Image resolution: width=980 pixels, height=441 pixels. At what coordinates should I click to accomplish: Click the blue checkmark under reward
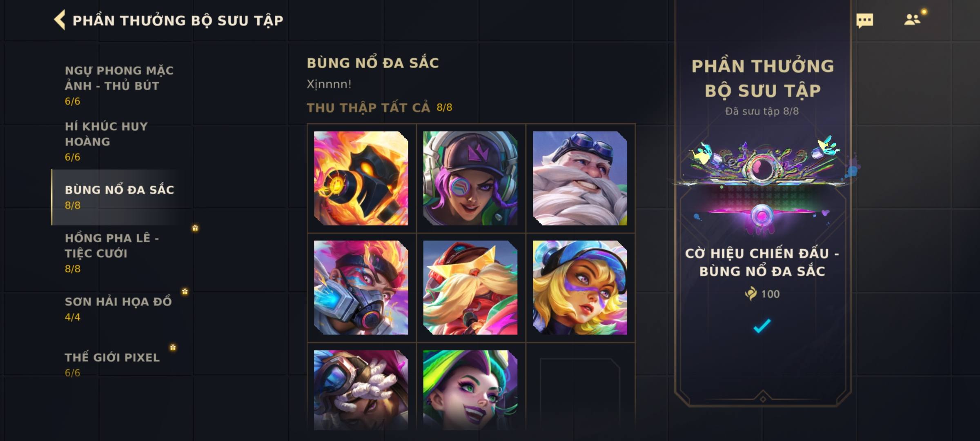762,326
